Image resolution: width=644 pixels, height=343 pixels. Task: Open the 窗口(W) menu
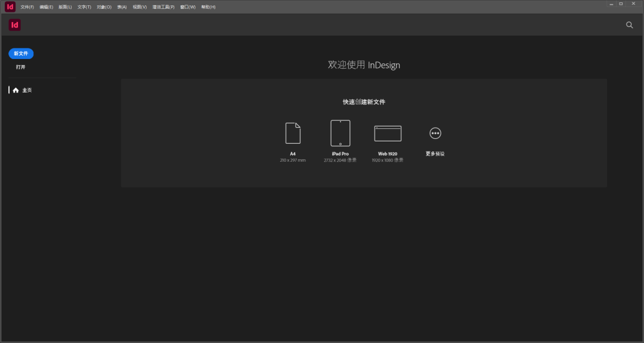pos(188,7)
